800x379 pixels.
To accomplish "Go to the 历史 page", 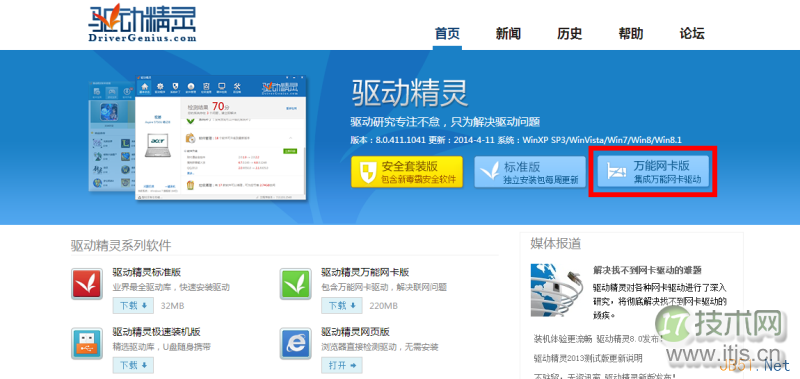I will [569, 34].
